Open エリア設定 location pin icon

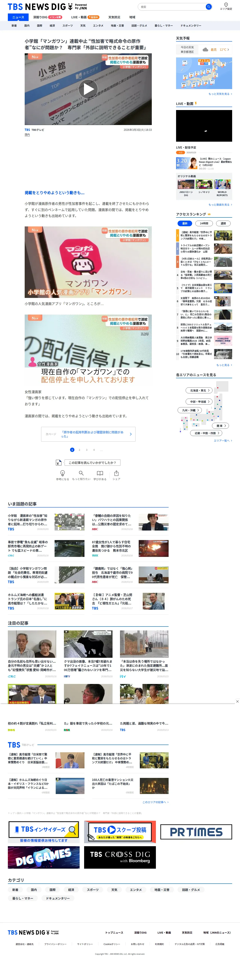(226, 4)
